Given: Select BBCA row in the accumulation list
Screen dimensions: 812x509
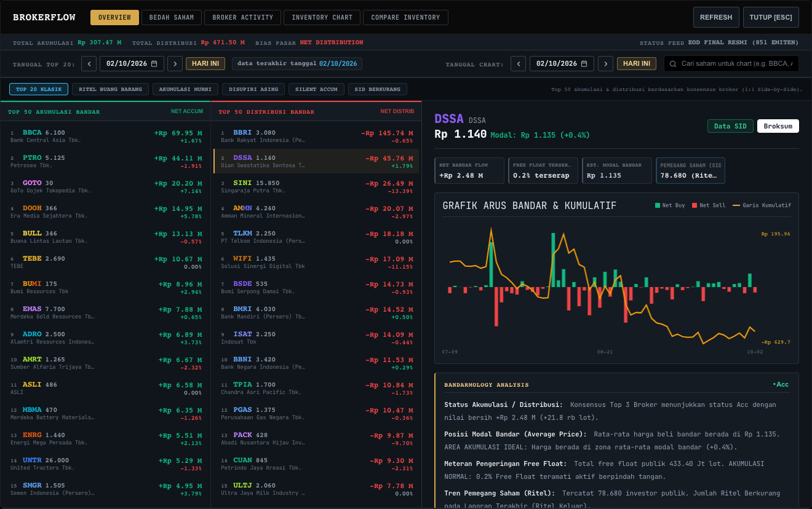Looking at the screenshot, I should [106, 136].
